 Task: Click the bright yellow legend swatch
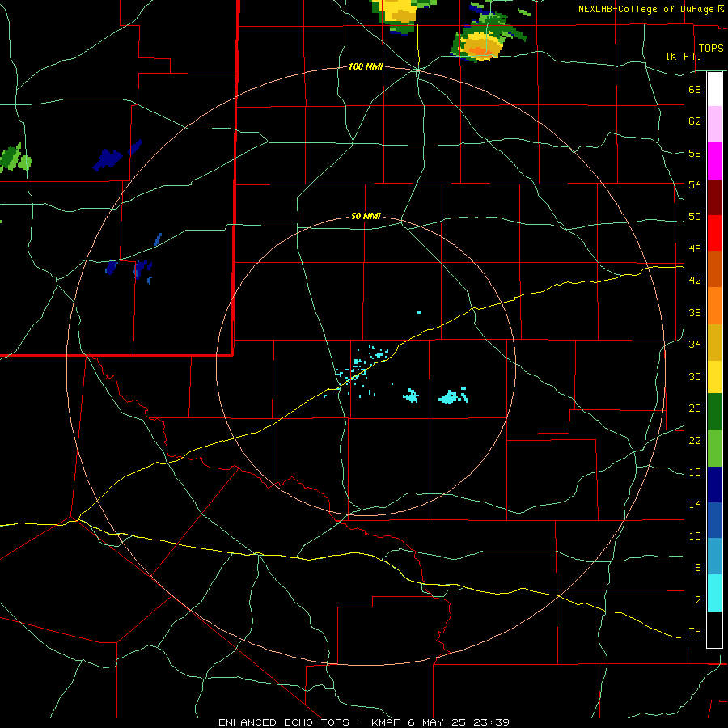click(x=714, y=377)
